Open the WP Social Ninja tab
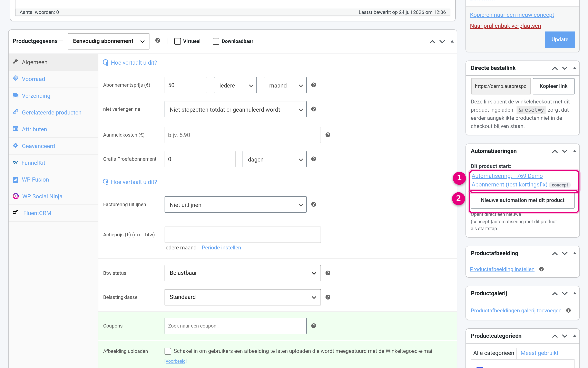Image resolution: width=588 pixels, height=368 pixels. [53, 196]
